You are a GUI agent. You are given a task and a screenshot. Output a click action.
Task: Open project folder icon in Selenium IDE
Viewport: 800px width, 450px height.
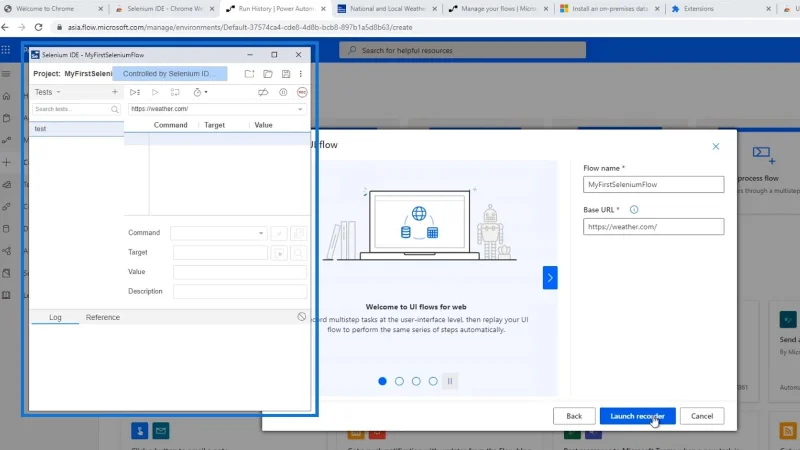[268, 74]
